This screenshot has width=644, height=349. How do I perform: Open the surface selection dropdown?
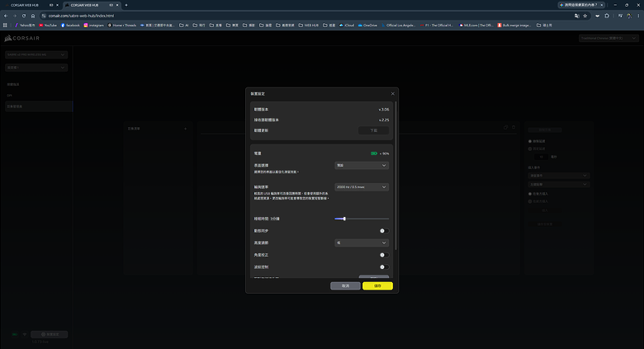[x=362, y=165]
